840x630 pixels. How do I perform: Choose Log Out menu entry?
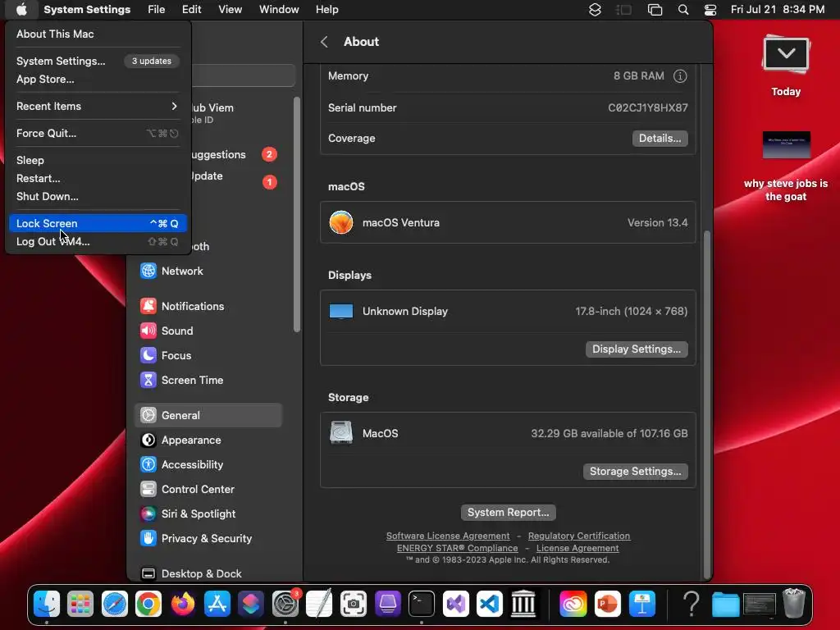point(98,242)
